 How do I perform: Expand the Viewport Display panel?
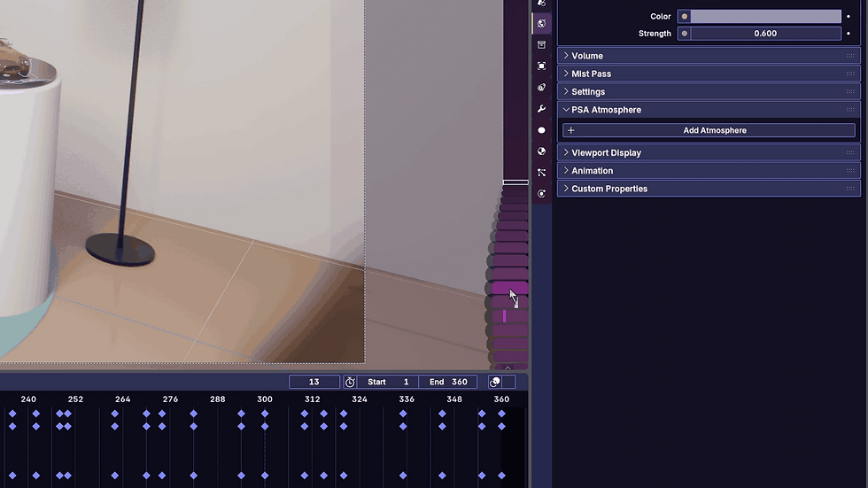[566, 152]
